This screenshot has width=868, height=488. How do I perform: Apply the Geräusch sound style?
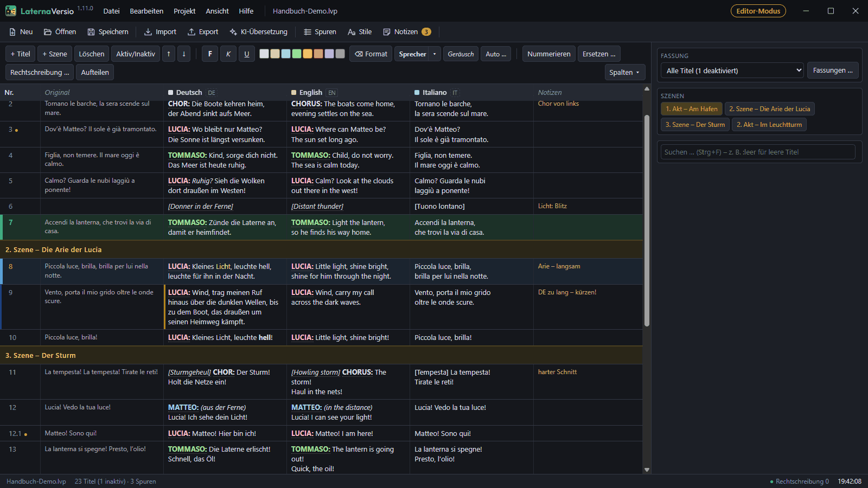pyautogui.click(x=461, y=54)
